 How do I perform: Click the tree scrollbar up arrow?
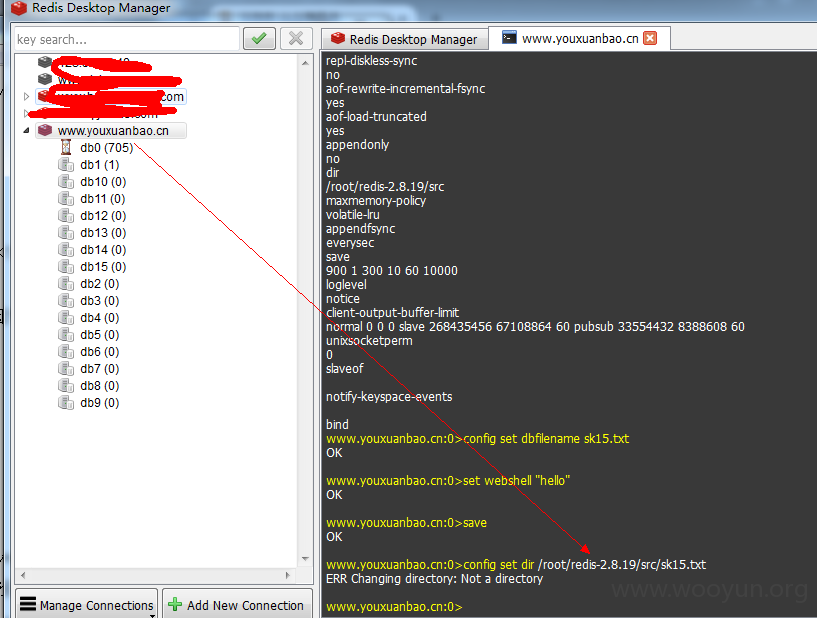305,63
